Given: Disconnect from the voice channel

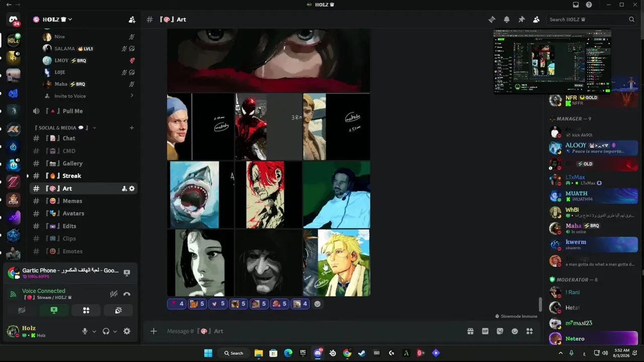Looking at the screenshot, I should [127, 294].
